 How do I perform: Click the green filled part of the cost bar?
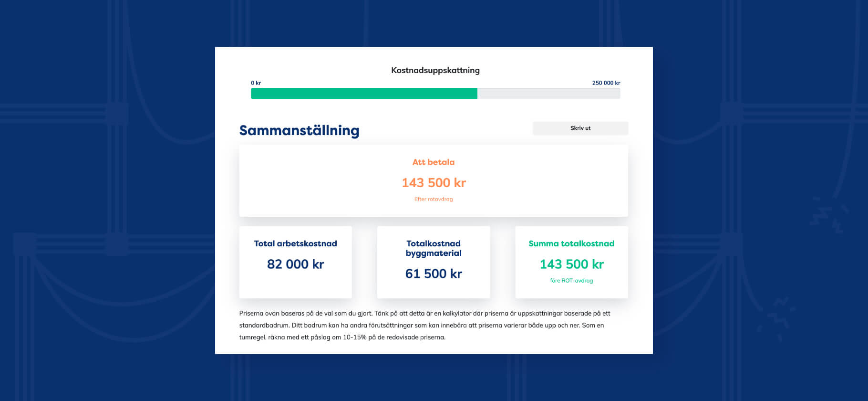[x=364, y=94]
